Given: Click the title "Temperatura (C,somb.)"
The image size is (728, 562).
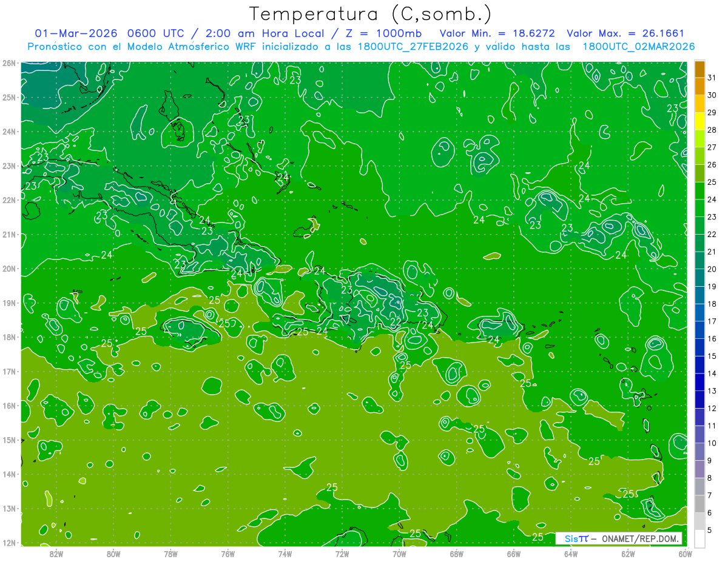Looking at the screenshot, I should point(371,15).
